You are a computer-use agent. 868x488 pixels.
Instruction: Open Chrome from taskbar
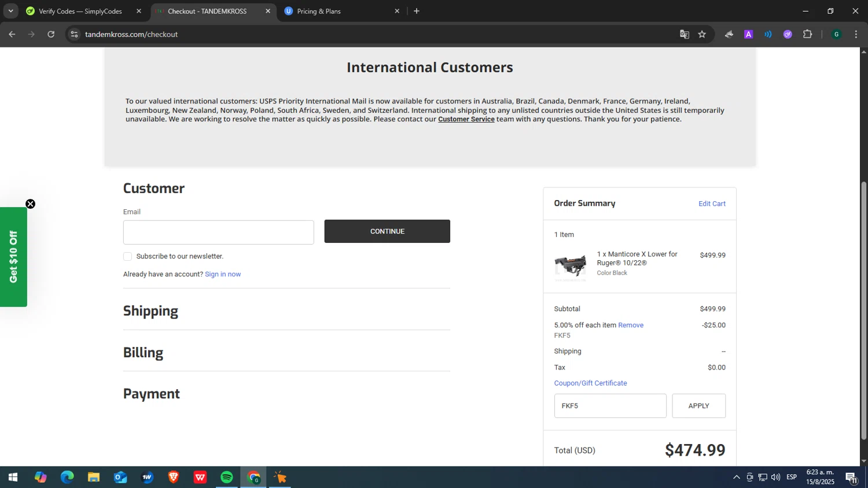point(253,477)
